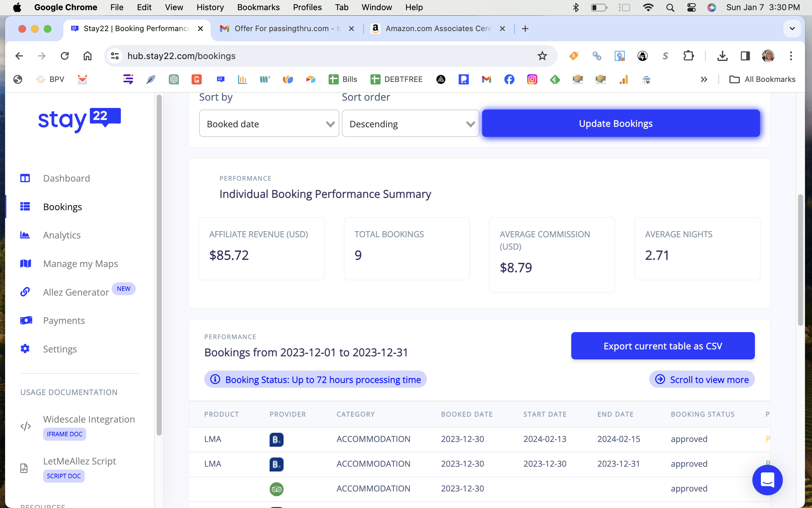Click Booking Status processing time notice
Viewport: 812px width, 508px height.
pos(315,379)
